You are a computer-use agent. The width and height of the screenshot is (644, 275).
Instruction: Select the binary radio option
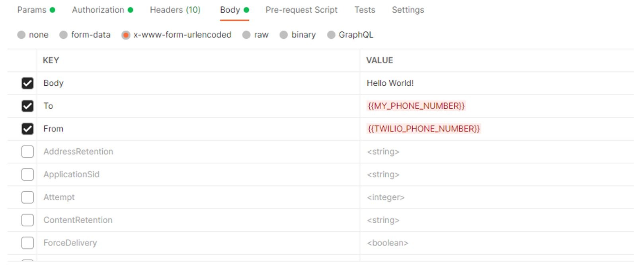coord(284,35)
